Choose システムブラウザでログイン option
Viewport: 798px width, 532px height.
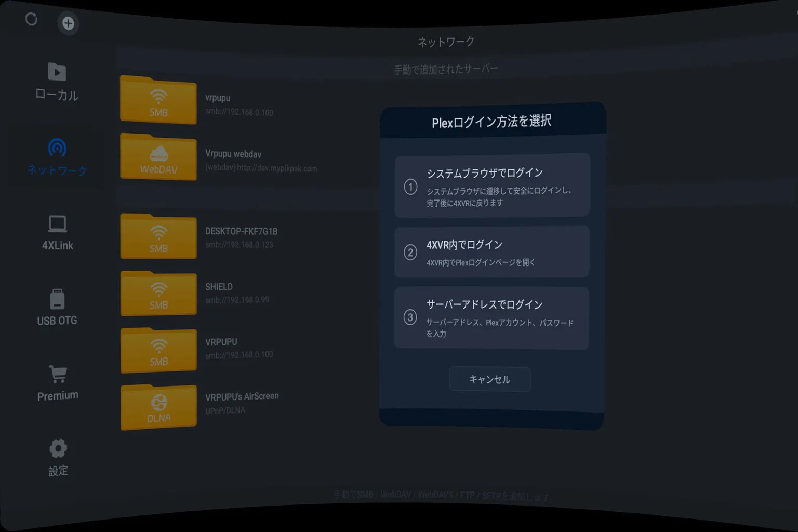click(x=492, y=185)
